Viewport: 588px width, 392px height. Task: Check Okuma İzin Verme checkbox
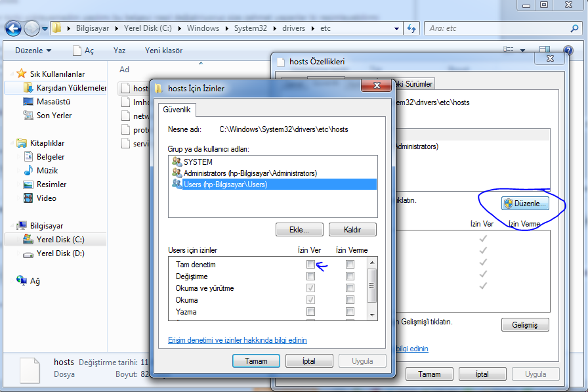click(350, 300)
